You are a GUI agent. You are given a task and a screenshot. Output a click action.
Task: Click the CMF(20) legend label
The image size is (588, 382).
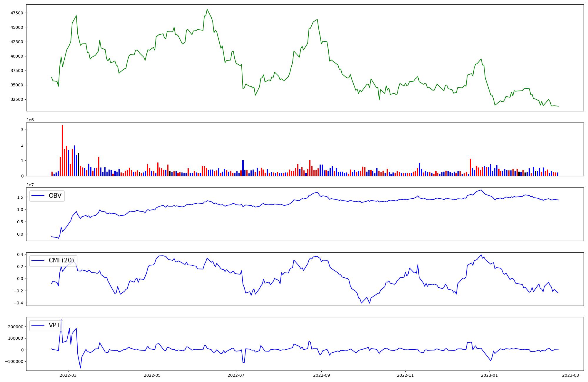point(61,260)
